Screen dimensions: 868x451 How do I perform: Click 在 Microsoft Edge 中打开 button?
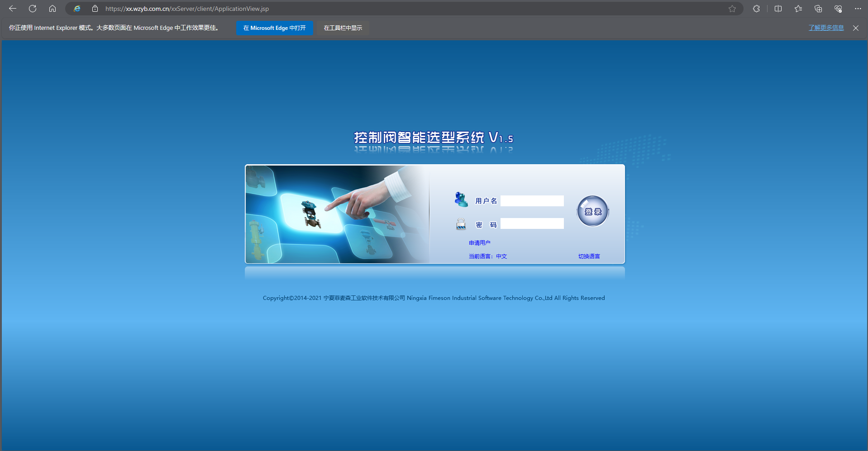pos(274,28)
